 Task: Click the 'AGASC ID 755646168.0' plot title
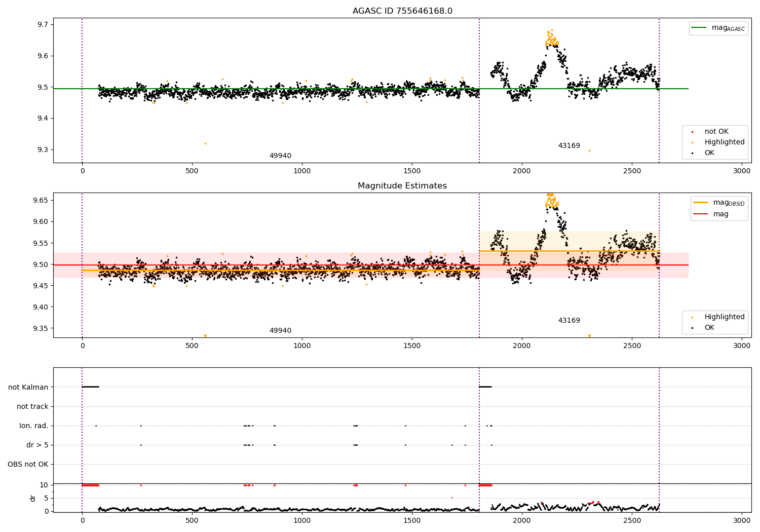(x=402, y=11)
